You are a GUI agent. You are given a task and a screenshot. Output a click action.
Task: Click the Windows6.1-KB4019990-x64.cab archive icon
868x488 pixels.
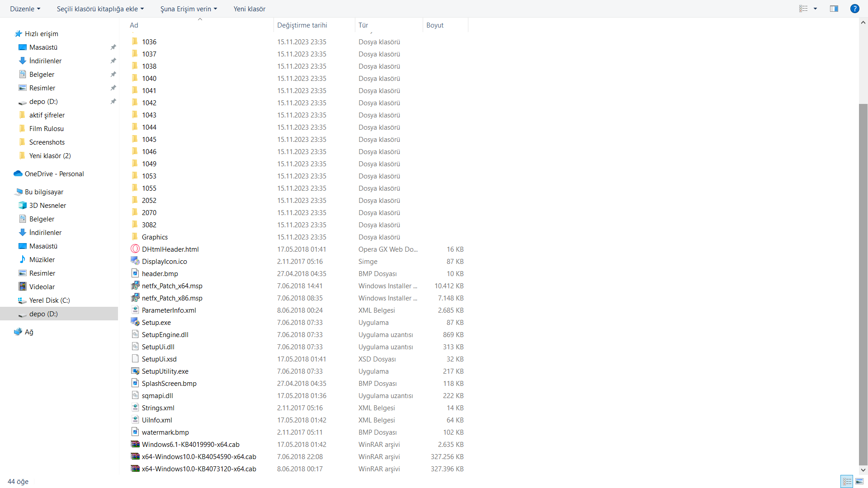click(135, 444)
